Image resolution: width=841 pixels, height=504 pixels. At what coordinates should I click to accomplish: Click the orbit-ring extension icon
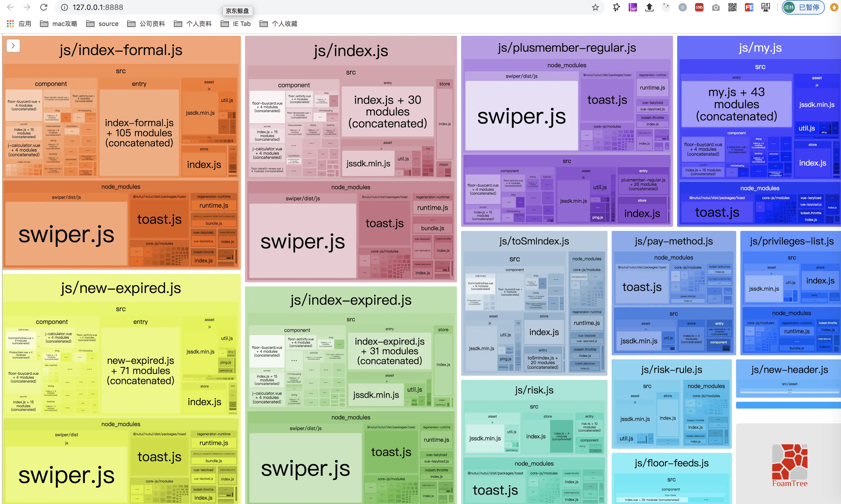[x=666, y=7]
